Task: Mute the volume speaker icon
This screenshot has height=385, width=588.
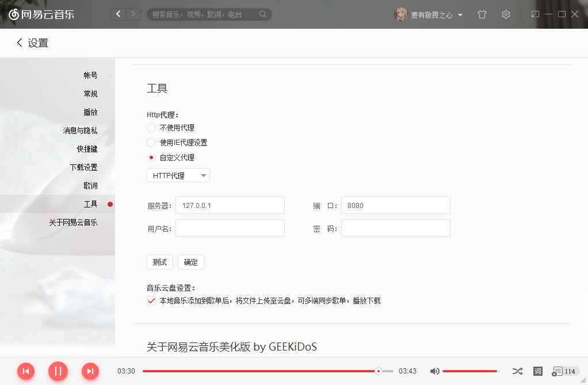Action: coord(435,371)
